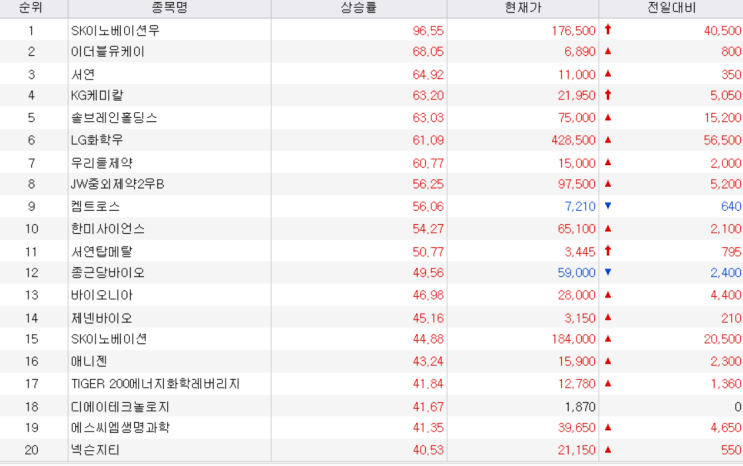Screen dimensions: 743x466
Task: Click upper-limit arrow icon in KG케미칼 row
Action: [x=608, y=95]
